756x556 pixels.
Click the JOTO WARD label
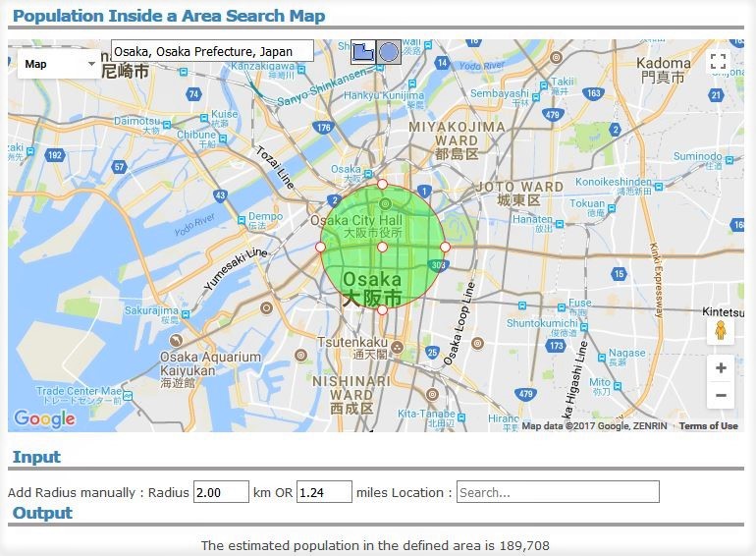point(519,194)
